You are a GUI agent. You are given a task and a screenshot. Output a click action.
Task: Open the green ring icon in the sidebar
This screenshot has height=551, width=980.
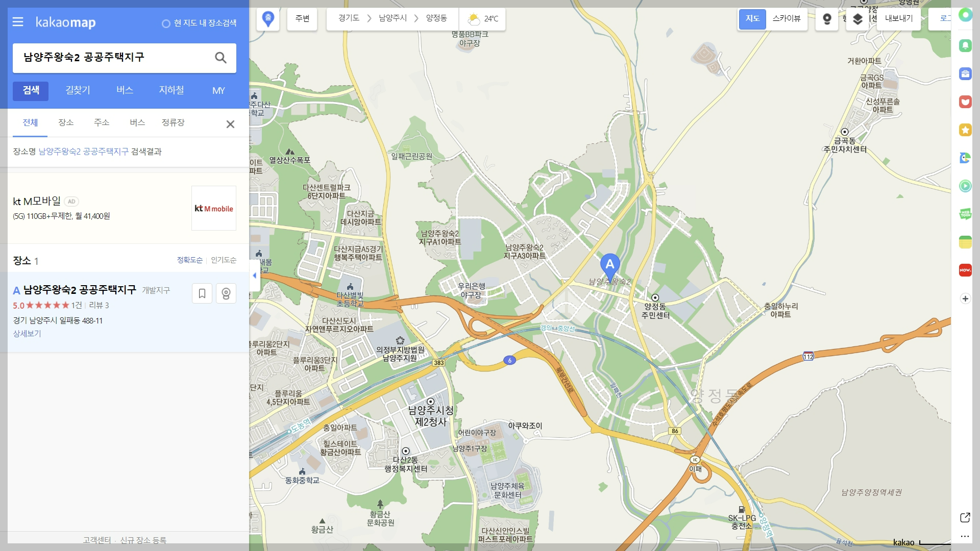click(965, 15)
